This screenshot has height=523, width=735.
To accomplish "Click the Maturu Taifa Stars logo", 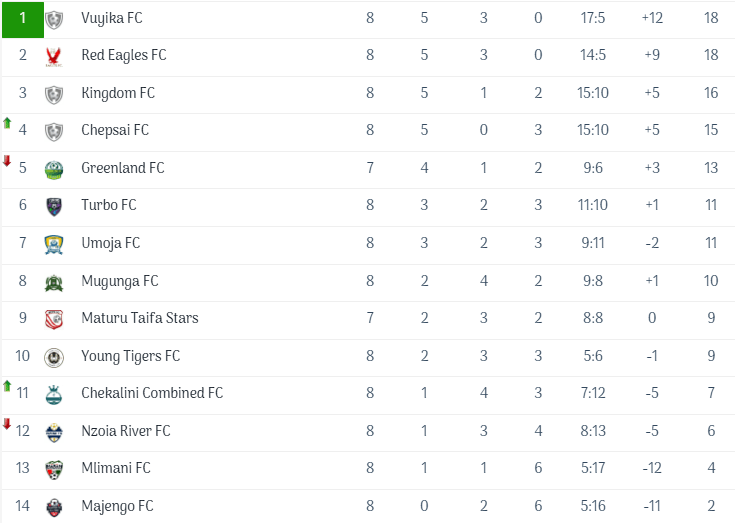I will click(x=54, y=319).
